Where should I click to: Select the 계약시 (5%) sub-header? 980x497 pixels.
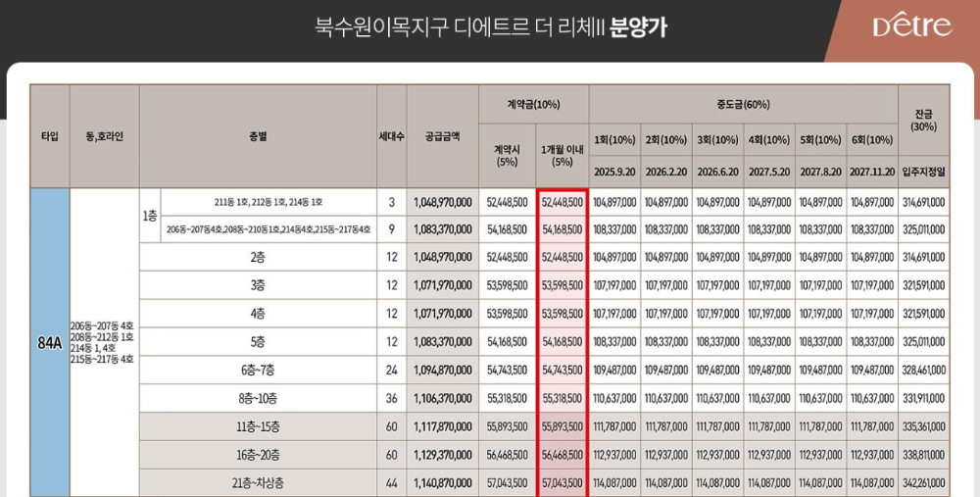(507, 156)
